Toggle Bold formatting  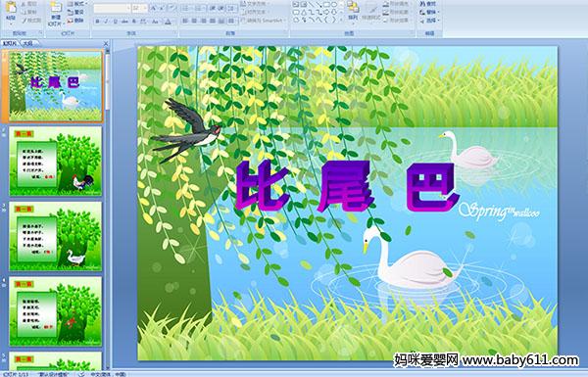click(x=98, y=22)
